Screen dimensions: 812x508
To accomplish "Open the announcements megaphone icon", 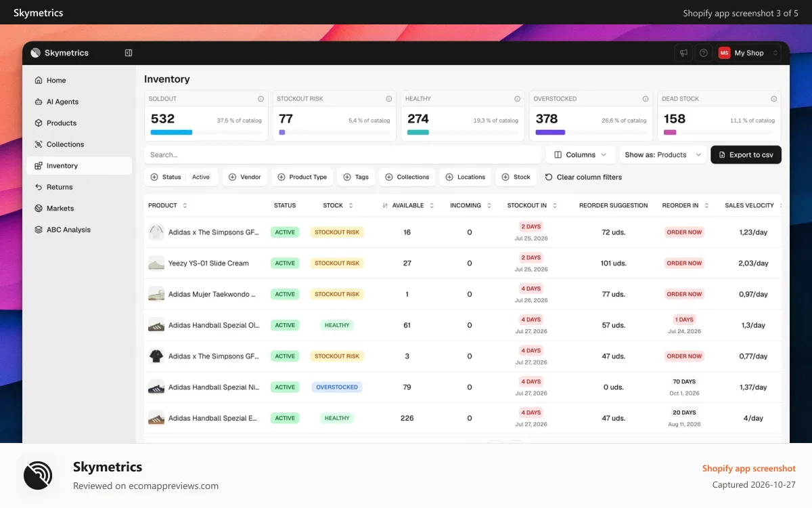I will tap(684, 53).
